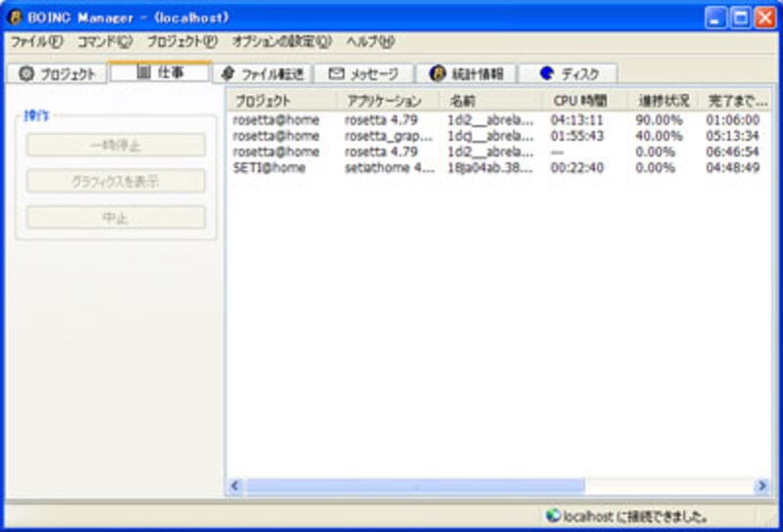Screen dimensions: 783x532
Task: Maximize the BOINC Manager window
Action: (x=741, y=18)
